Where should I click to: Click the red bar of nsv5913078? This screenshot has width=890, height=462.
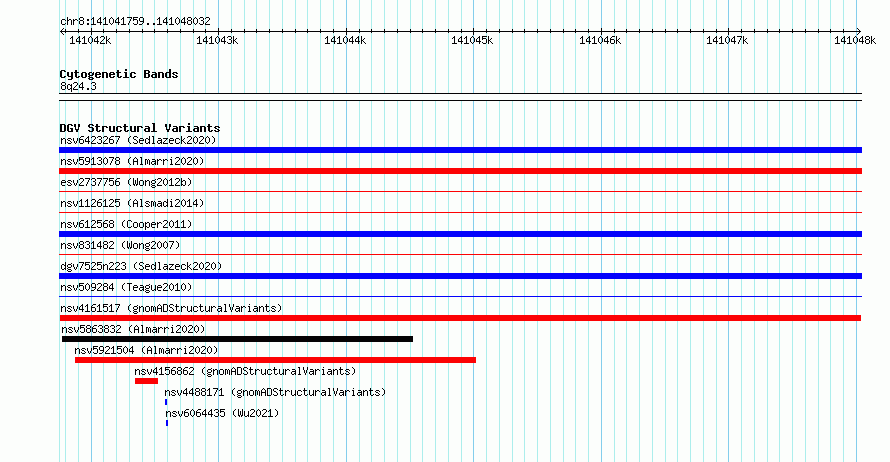coord(460,171)
